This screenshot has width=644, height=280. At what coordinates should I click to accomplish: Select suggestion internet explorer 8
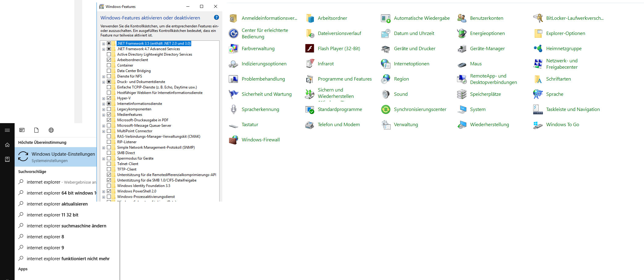pos(45,237)
